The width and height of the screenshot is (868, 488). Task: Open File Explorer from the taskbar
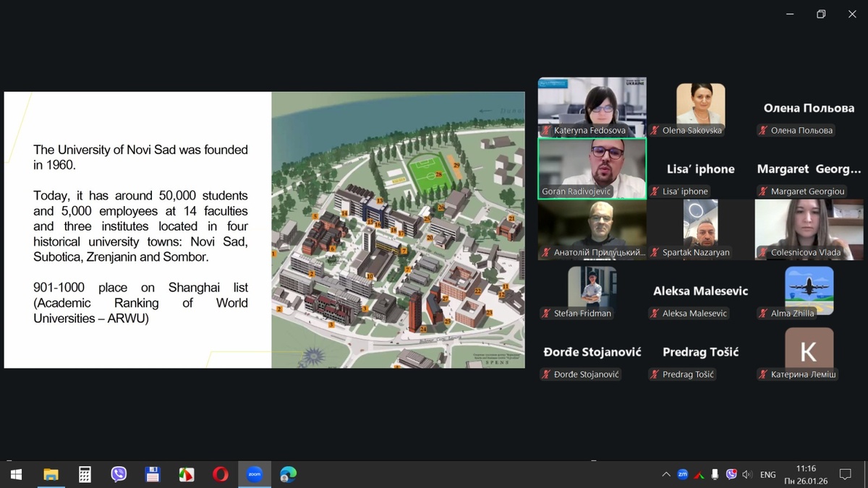point(51,474)
